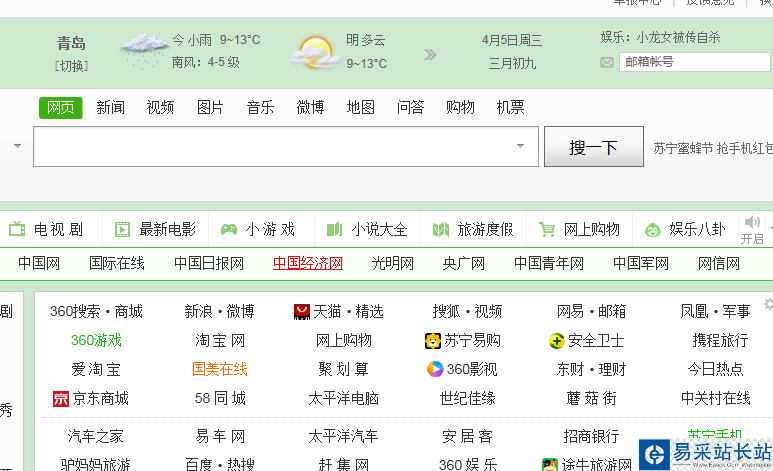Click the mail envelope icon
The width and height of the screenshot is (773, 471).
tap(607, 62)
